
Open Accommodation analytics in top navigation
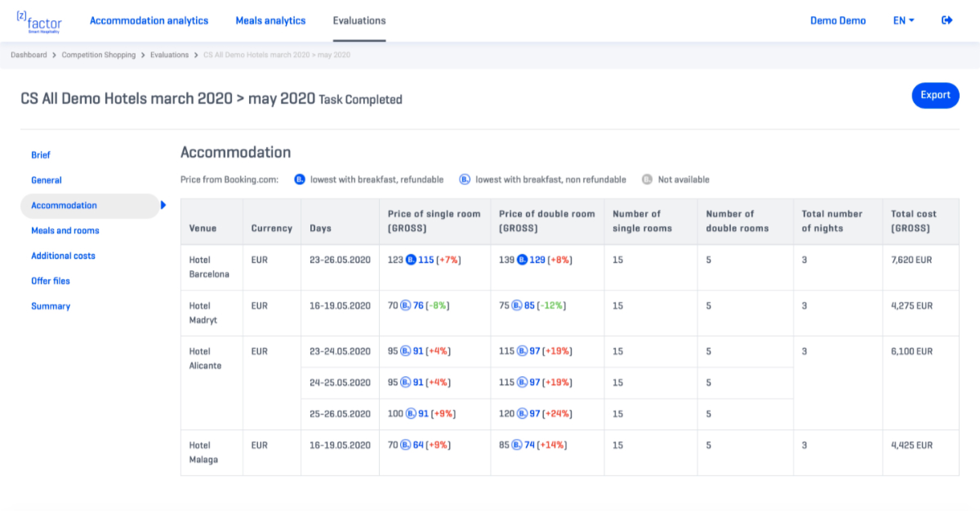click(149, 20)
